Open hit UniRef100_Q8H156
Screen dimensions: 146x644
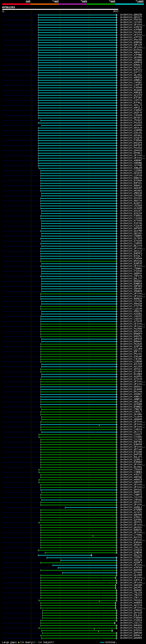[x=131, y=15]
